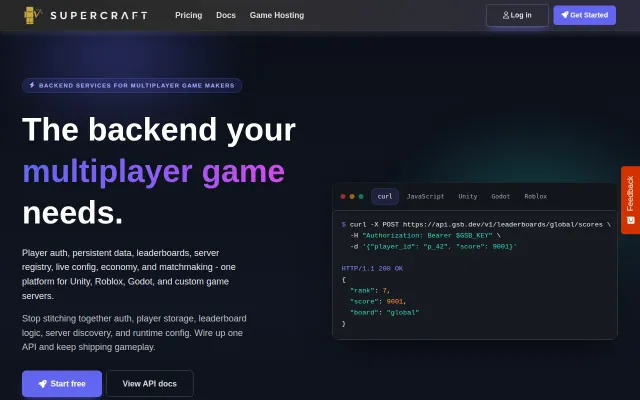Click the Log in button

click(517, 15)
